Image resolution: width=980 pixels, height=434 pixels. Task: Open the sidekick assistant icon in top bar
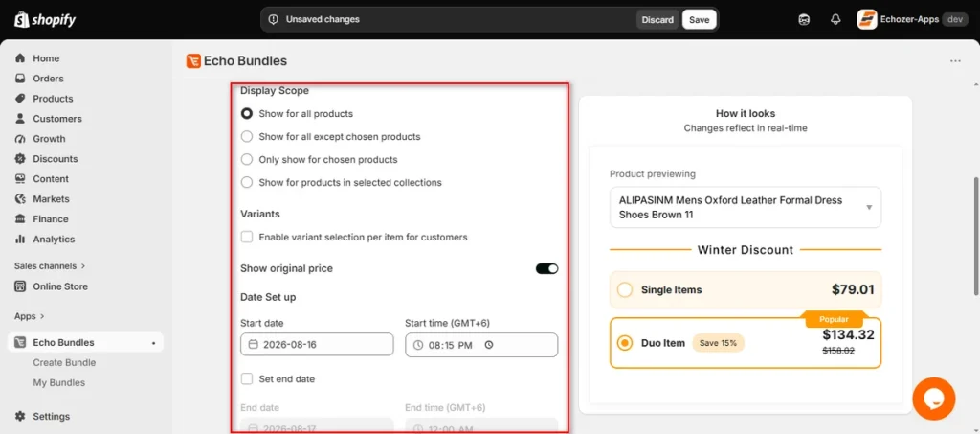[804, 19]
